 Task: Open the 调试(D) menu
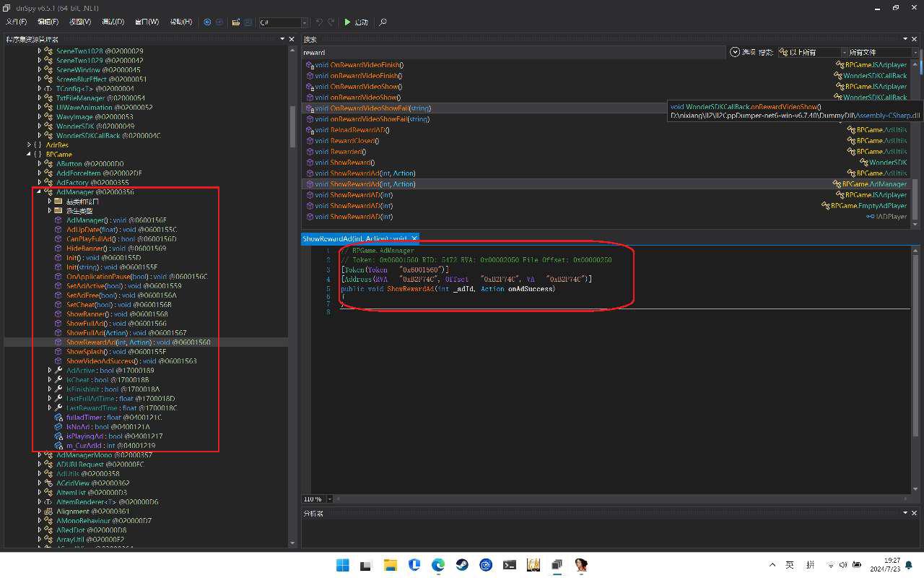click(113, 22)
